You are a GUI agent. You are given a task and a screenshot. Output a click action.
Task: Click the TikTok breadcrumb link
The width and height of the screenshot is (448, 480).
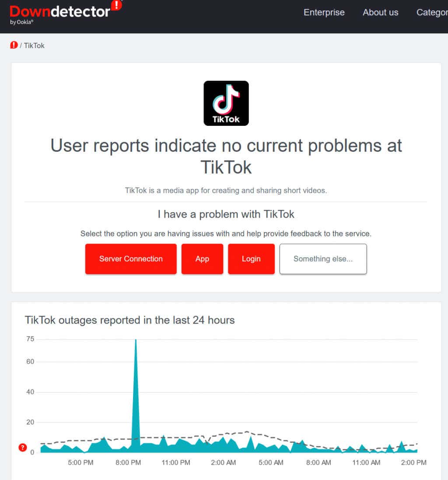coord(34,45)
